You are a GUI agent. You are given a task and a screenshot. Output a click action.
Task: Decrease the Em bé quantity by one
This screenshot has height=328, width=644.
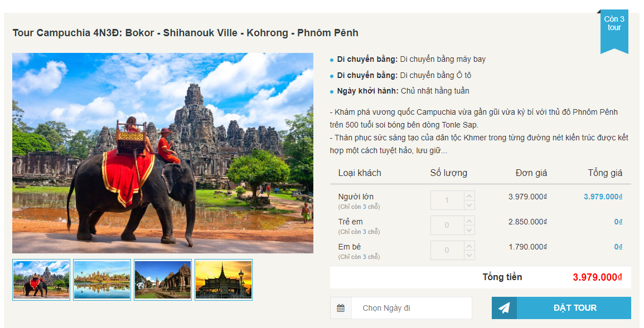(x=469, y=255)
